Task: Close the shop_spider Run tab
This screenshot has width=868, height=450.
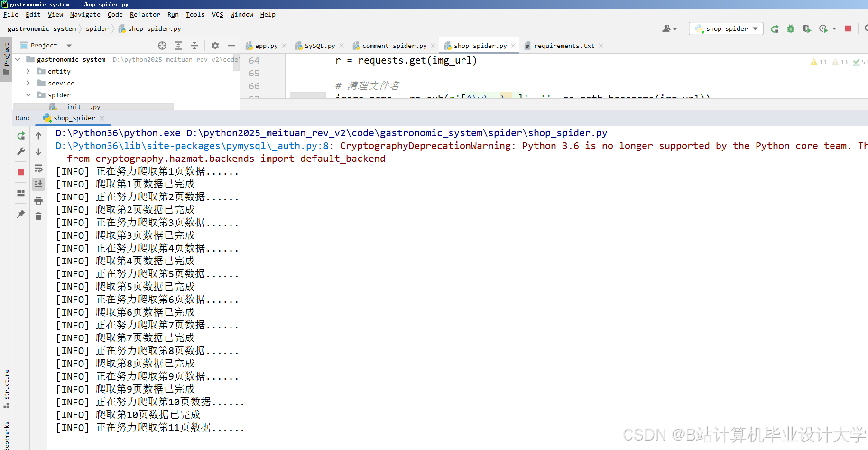Action: pos(102,118)
